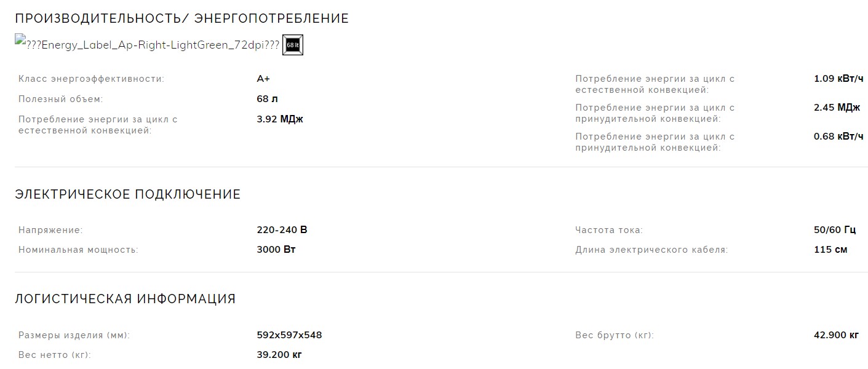Click the 68 lt oven volume icon
The width and height of the screenshot is (868, 369).
(293, 46)
